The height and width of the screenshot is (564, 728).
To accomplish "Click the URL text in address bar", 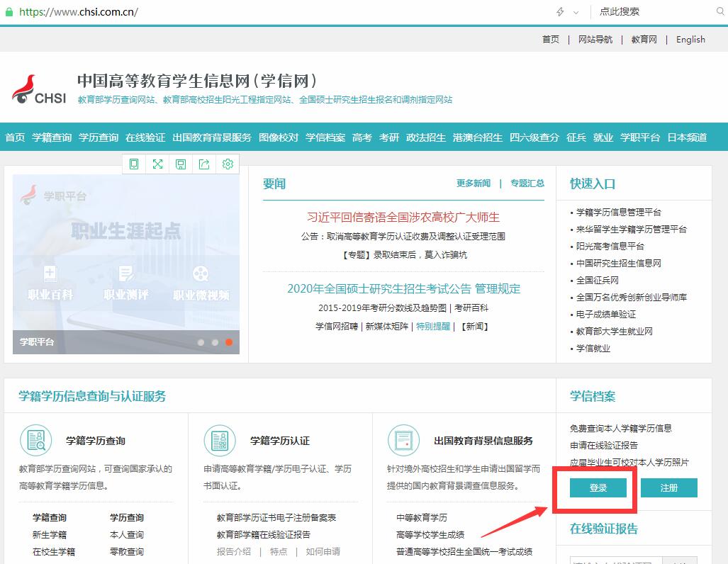I will point(79,12).
